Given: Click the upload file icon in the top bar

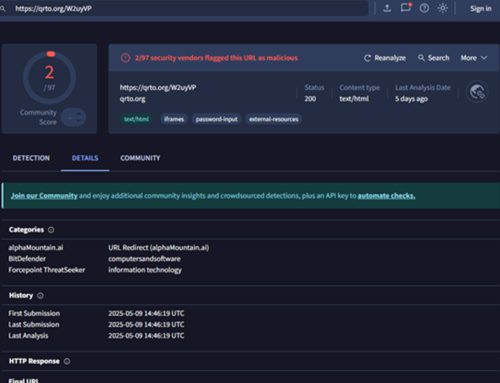Looking at the screenshot, I should click(x=387, y=8).
